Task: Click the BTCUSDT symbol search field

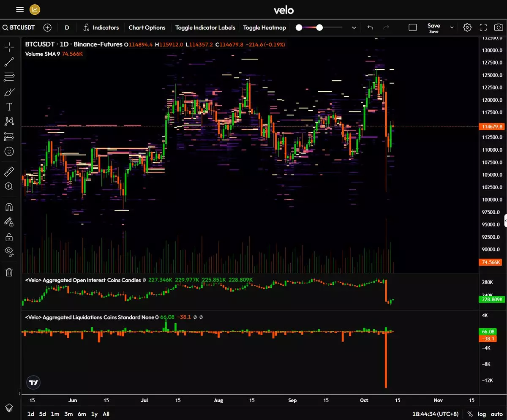Action: 19,27
